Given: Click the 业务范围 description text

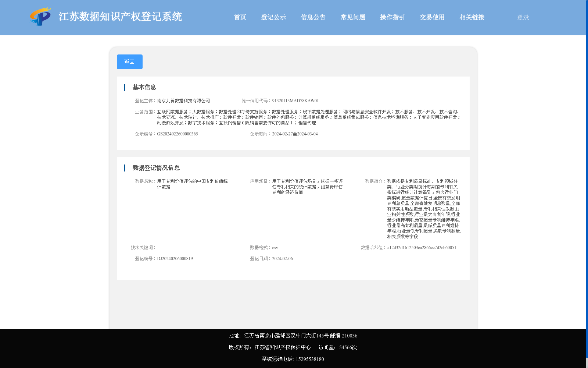Looking at the screenshot, I should [x=309, y=117].
